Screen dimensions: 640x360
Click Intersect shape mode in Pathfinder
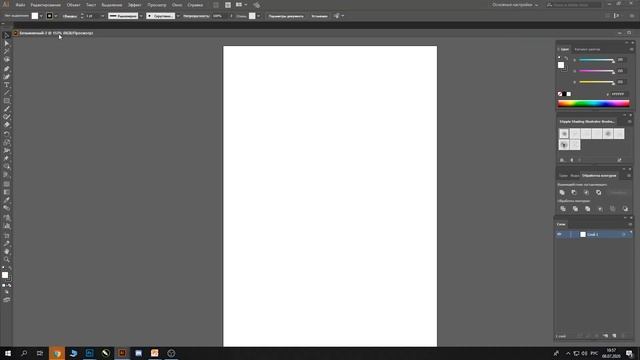(x=586, y=192)
